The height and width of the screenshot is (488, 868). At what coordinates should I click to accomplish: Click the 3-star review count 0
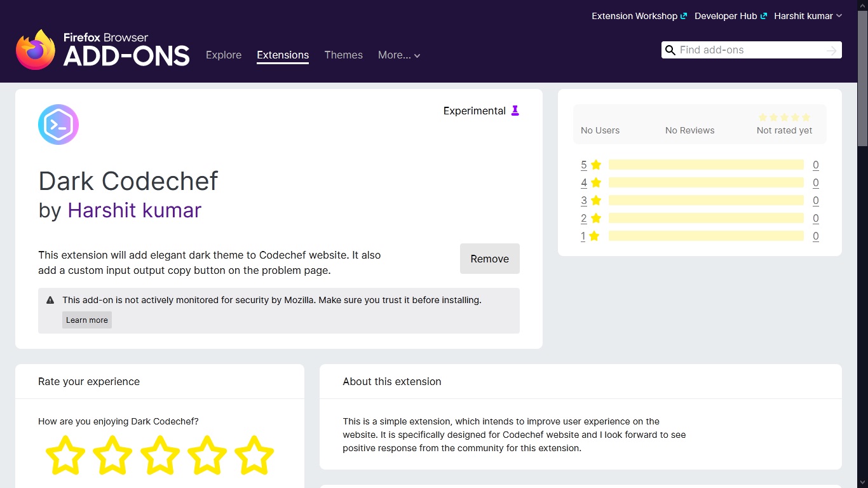(816, 200)
